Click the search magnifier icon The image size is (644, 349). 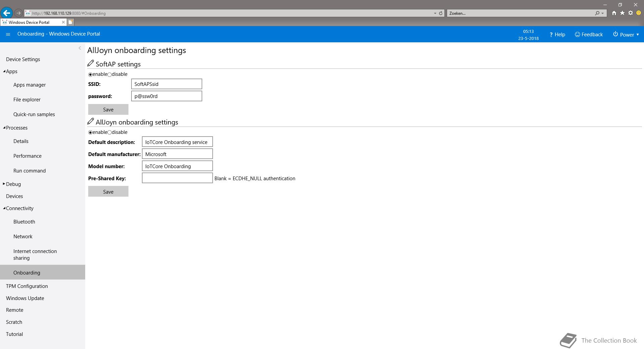point(597,13)
